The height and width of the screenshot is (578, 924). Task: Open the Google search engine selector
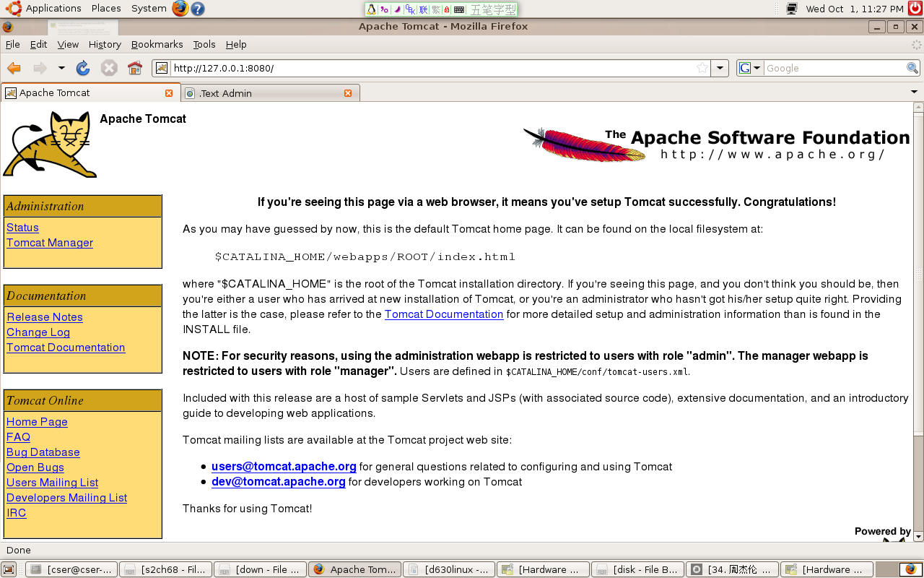click(x=750, y=68)
